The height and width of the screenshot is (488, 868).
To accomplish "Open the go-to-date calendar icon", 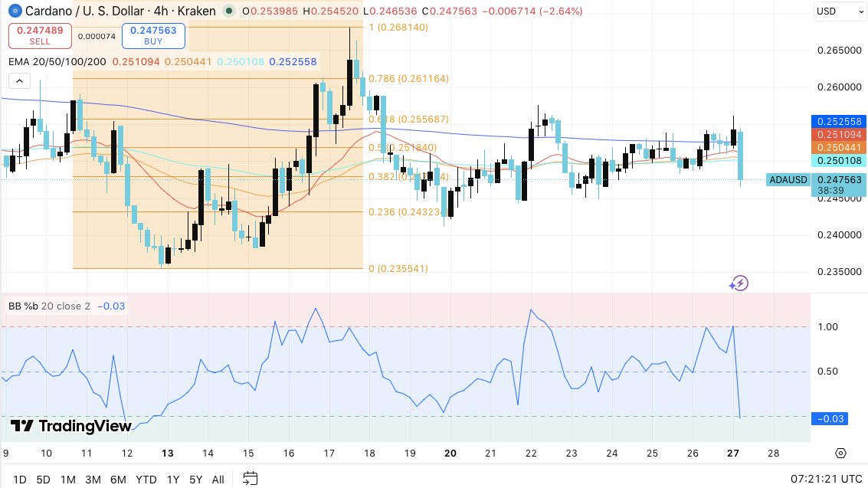I will click(249, 478).
